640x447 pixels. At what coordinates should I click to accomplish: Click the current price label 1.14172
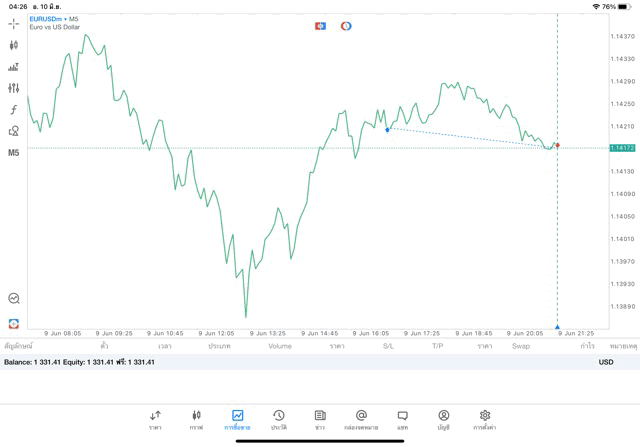tap(622, 148)
